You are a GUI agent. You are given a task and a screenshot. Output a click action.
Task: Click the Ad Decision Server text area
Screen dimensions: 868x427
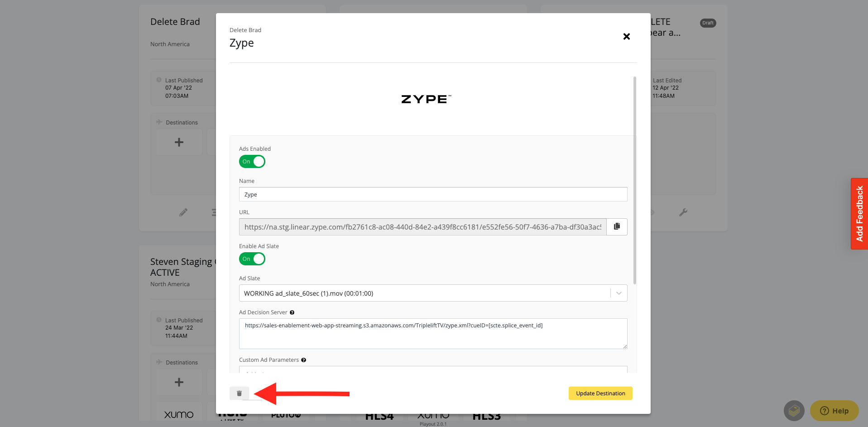coord(433,334)
